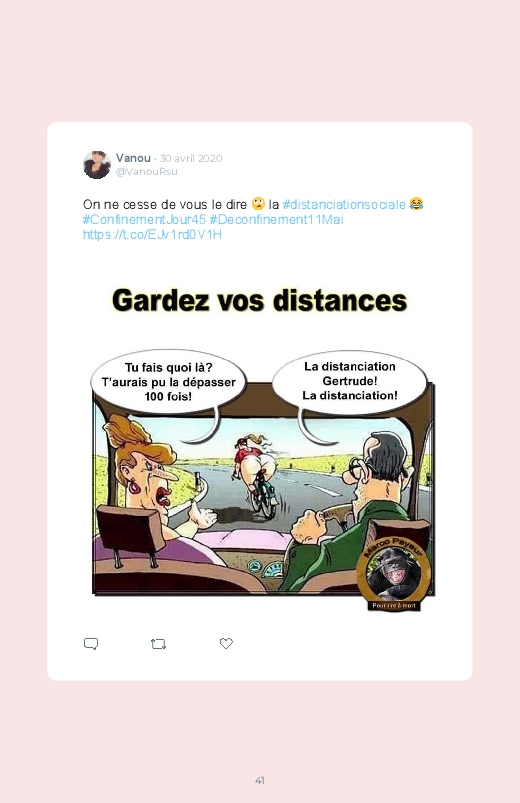The height and width of the screenshot is (803, 520).
Task: Click the Gardez vos distances heading
Action: coord(260,300)
